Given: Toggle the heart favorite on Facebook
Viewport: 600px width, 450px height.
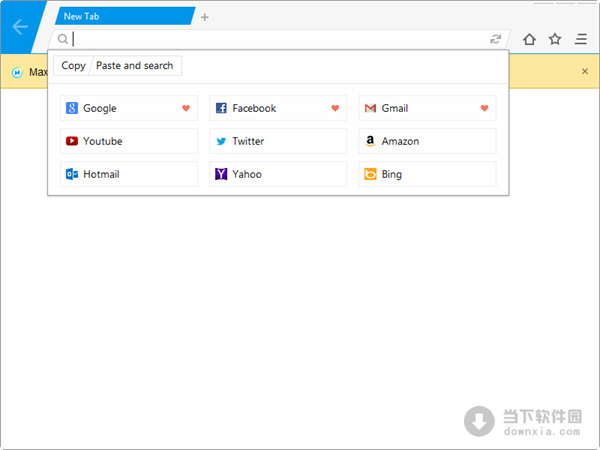Looking at the screenshot, I should pyautogui.click(x=335, y=108).
